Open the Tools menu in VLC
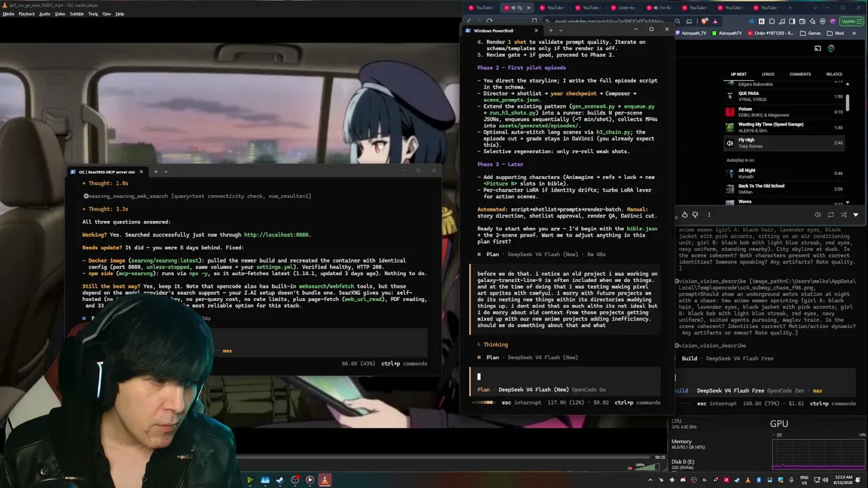 coord(93,14)
